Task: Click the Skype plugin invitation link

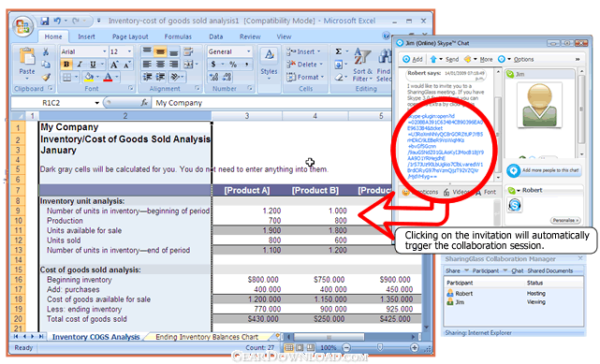Action: pos(445,146)
